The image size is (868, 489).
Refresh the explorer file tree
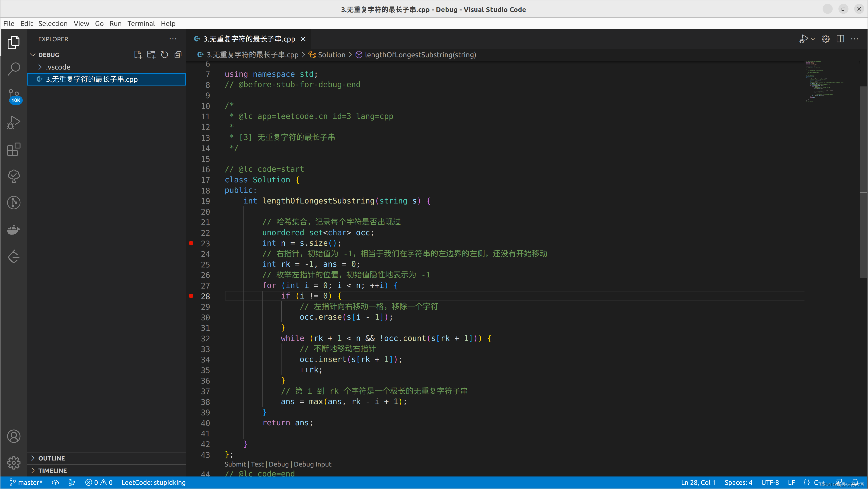[164, 54]
